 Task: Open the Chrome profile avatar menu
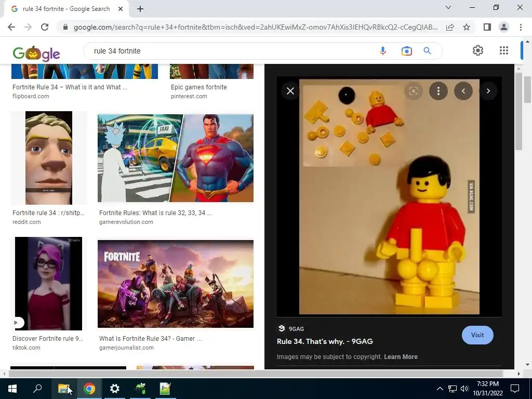tap(504, 27)
